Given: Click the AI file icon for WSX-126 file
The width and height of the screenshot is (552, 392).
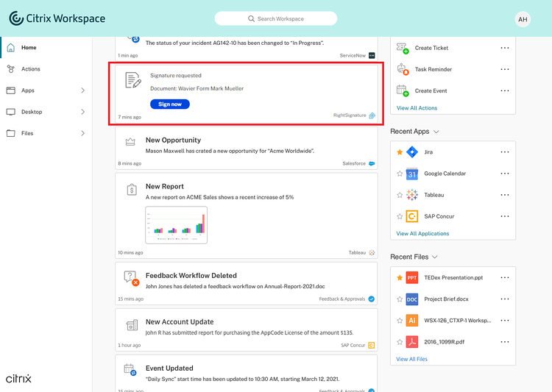Looking at the screenshot, I should pyautogui.click(x=412, y=320).
